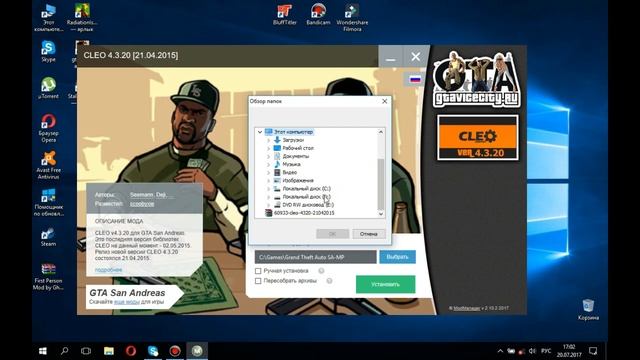
Task: Open Windows update assistant desktop icon
Action: coord(48,202)
